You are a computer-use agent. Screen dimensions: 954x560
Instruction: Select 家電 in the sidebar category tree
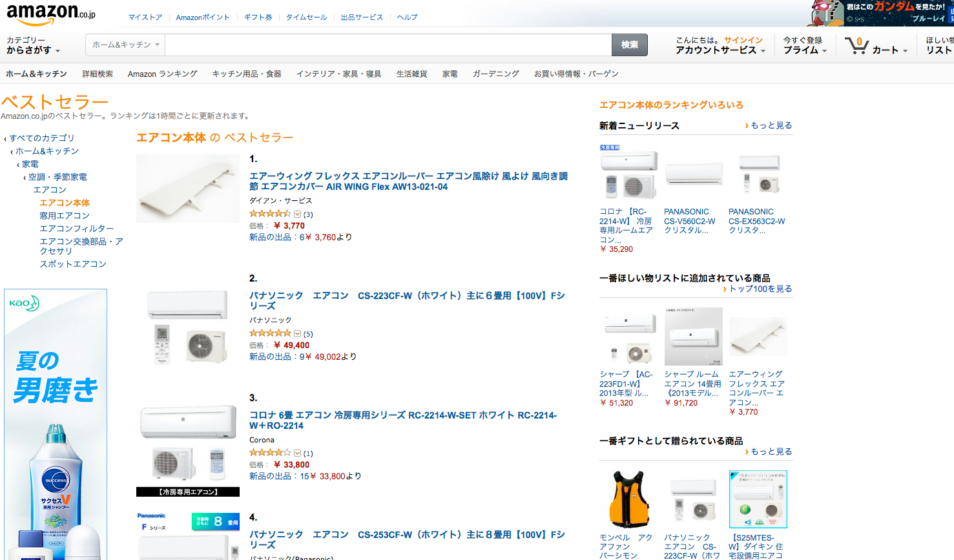pyautogui.click(x=30, y=164)
